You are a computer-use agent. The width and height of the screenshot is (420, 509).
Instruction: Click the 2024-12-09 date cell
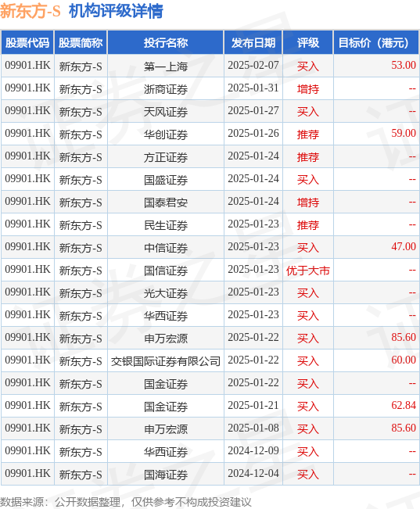pyautogui.click(x=253, y=451)
